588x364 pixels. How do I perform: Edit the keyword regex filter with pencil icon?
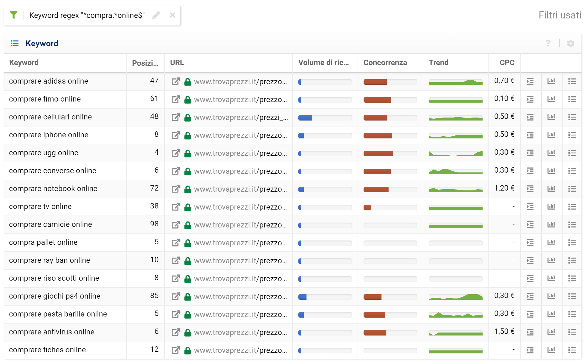pyautogui.click(x=156, y=15)
